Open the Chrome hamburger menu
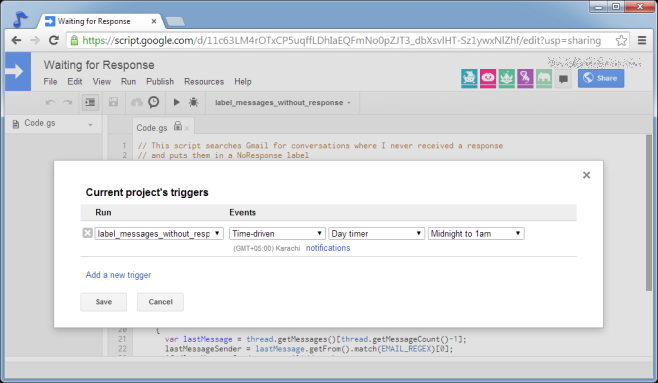This screenshot has width=658, height=383. point(642,40)
